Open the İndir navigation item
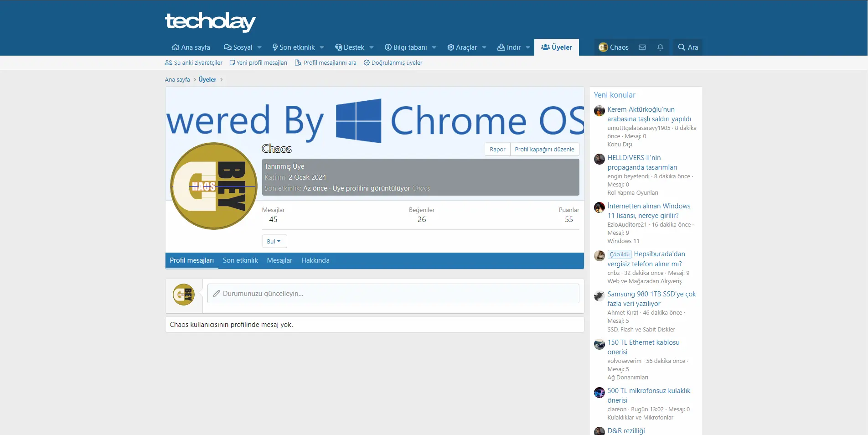The image size is (868, 435). pyautogui.click(x=509, y=47)
